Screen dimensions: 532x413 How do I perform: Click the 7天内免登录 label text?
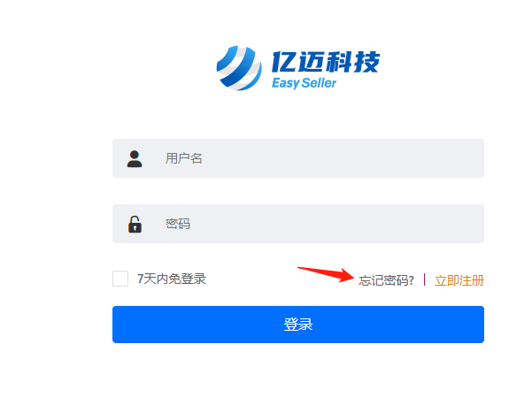coord(172,279)
